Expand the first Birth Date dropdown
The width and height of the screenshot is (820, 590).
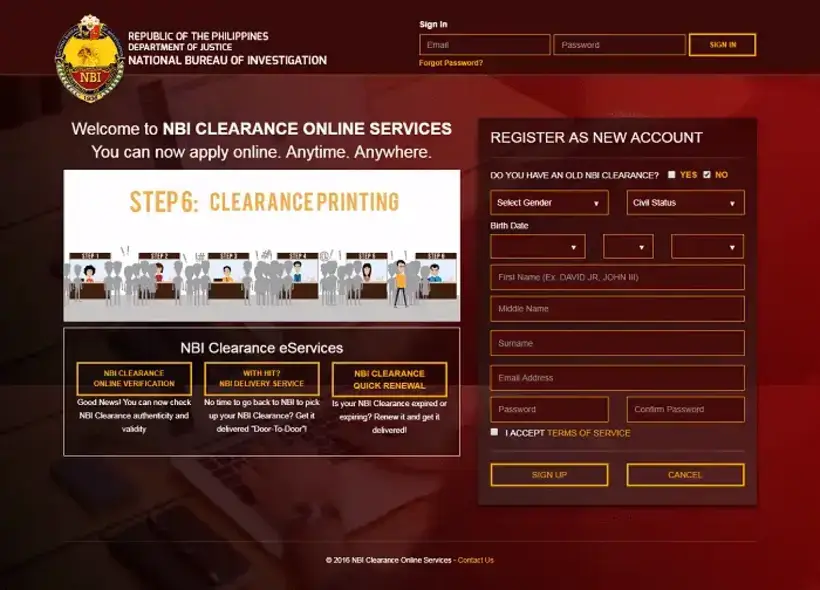pos(537,246)
